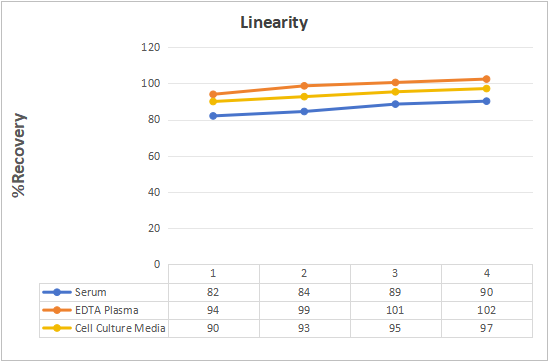This screenshot has height=361, width=548.
Task: Click the orange data point at category 4
Action: [x=486, y=79]
